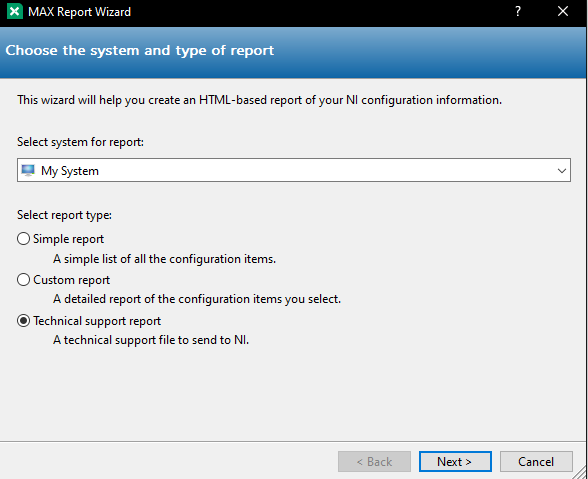Screen dimensions: 588x479
Task: Click the 'Select system for report:' label
Action: click(x=80, y=142)
